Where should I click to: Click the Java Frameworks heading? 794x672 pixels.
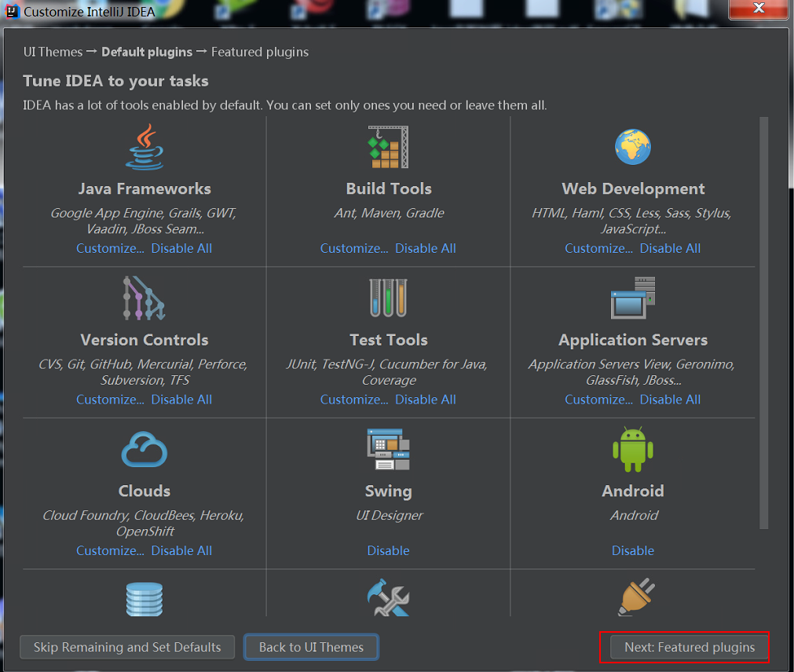click(145, 188)
